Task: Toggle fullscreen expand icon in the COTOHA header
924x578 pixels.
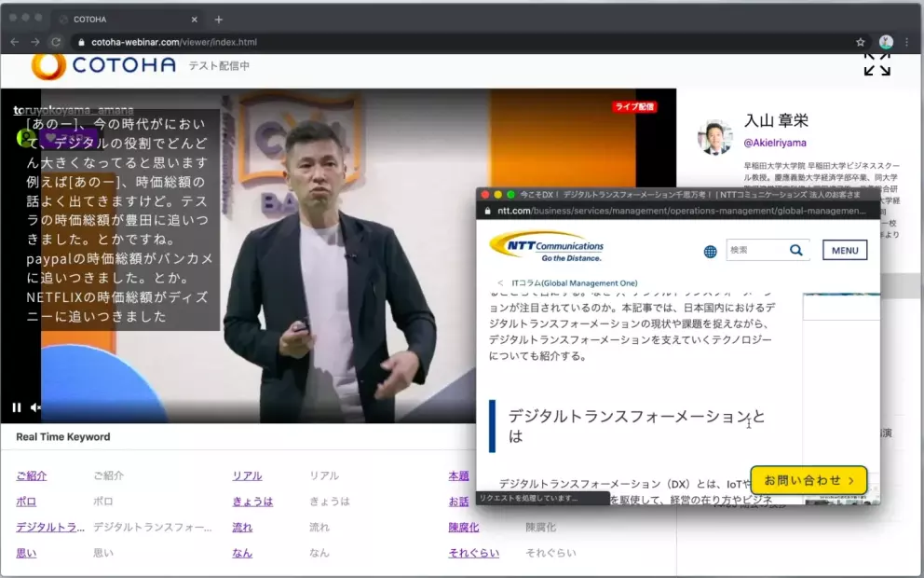Action: (876, 64)
